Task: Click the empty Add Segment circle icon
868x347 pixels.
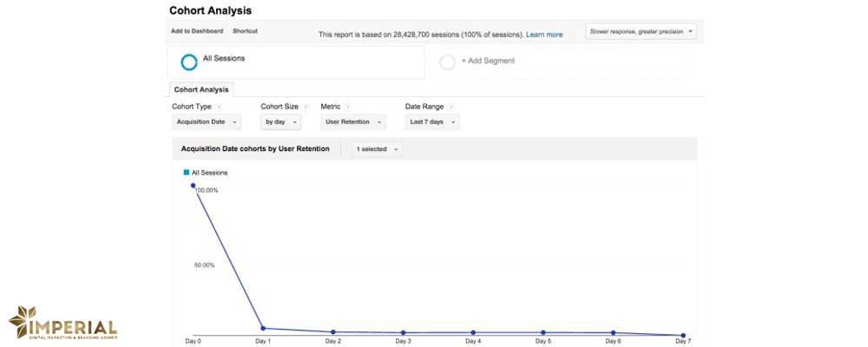Action: click(447, 62)
